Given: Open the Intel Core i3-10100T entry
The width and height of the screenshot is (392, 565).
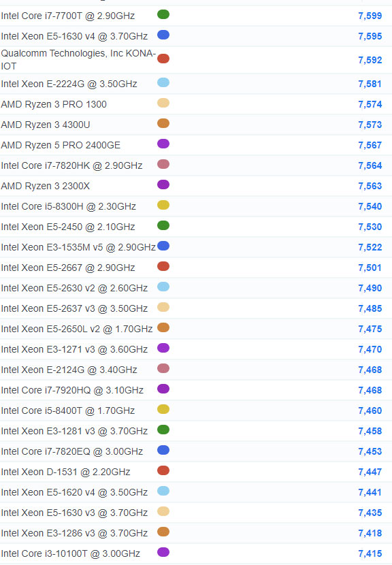Looking at the screenshot, I should pos(71,553).
